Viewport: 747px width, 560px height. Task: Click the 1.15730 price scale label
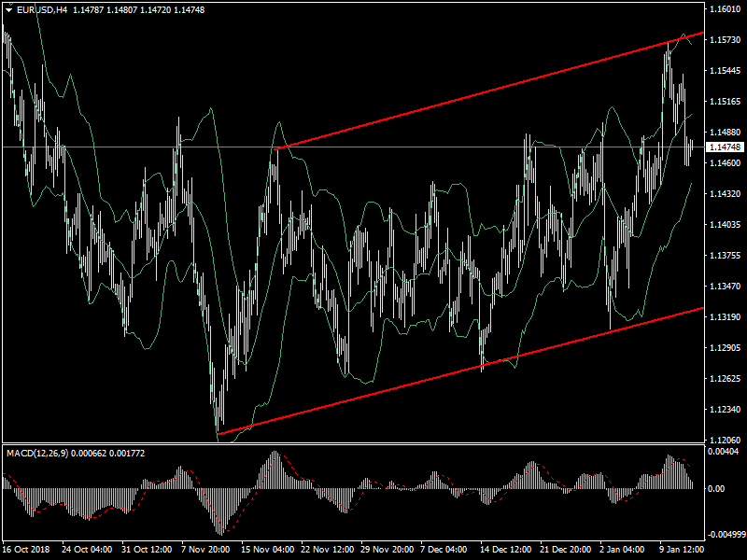(x=725, y=40)
